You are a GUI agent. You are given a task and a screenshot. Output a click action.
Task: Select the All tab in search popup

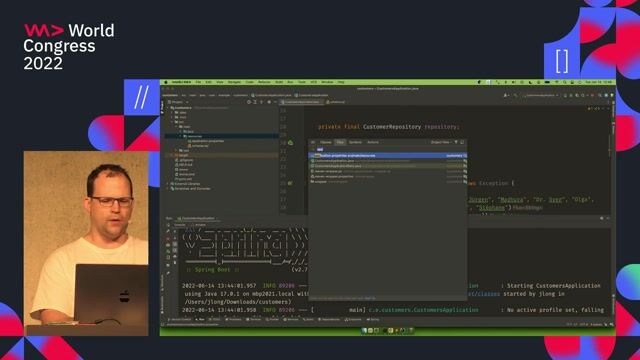tap(313, 142)
